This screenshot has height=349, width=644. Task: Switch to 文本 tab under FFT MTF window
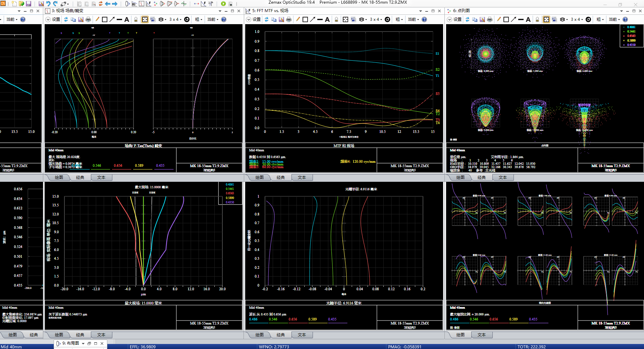pyautogui.click(x=302, y=178)
